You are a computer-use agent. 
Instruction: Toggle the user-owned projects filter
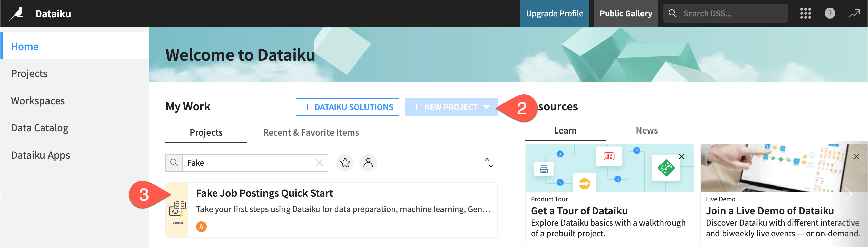coord(368,163)
